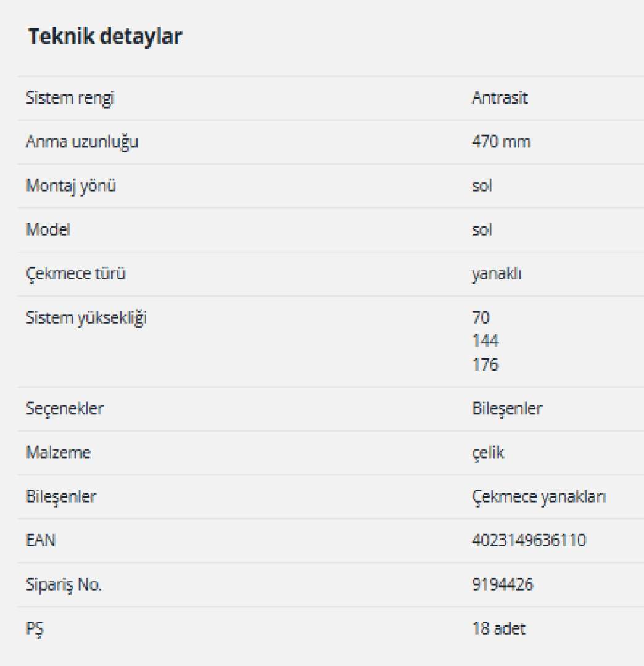The width and height of the screenshot is (644, 666).
Task: Select the "Çekmece yanakları" value
Action: tap(539, 496)
